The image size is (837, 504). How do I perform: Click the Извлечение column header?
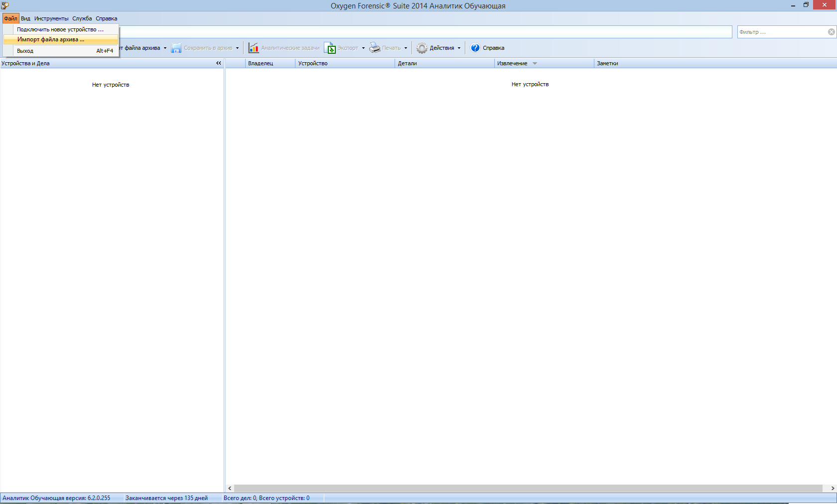(544, 63)
